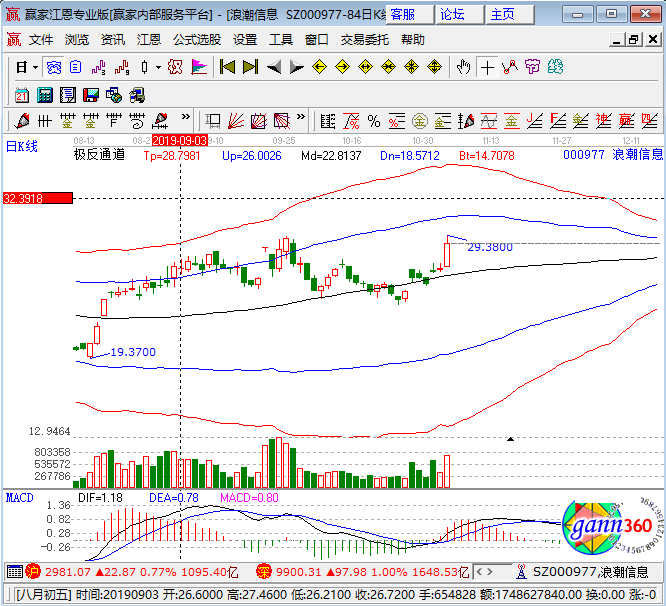Expand hidden drawing tools with » chevron
666x606 pixels.
[186, 117]
